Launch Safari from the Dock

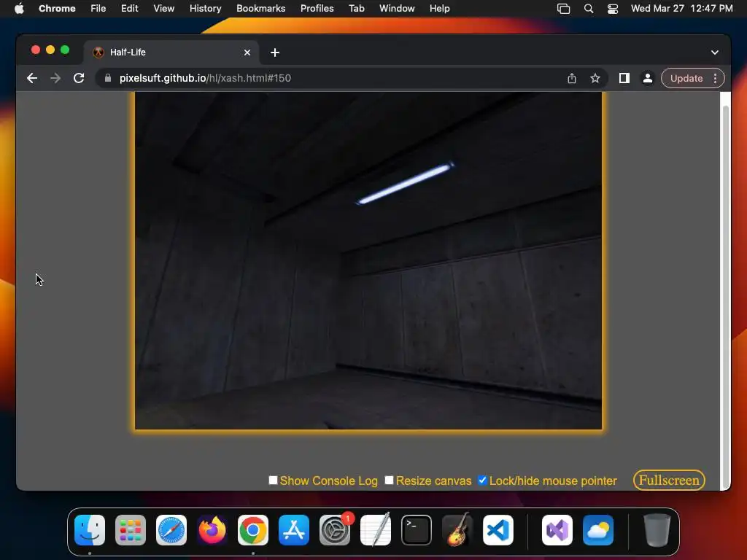click(171, 530)
